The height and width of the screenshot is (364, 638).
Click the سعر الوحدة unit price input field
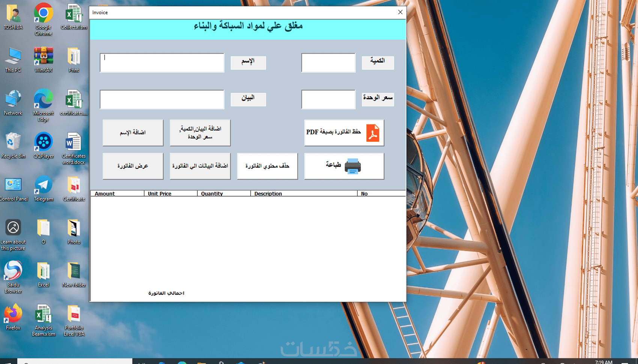(328, 99)
